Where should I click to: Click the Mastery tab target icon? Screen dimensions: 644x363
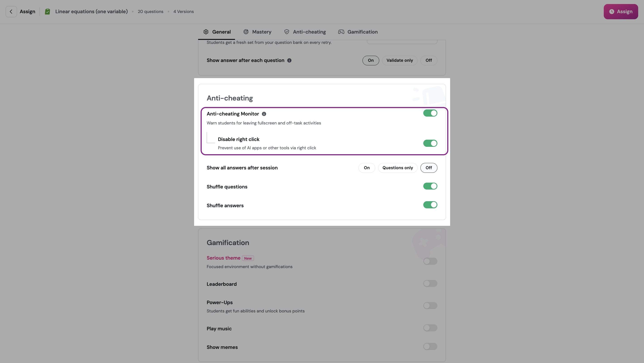click(x=246, y=32)
